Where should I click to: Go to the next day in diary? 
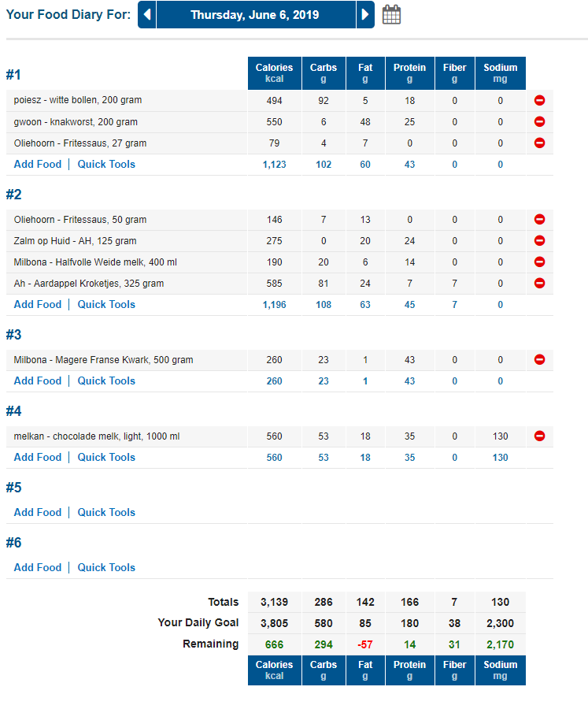(x=364, y=15)
